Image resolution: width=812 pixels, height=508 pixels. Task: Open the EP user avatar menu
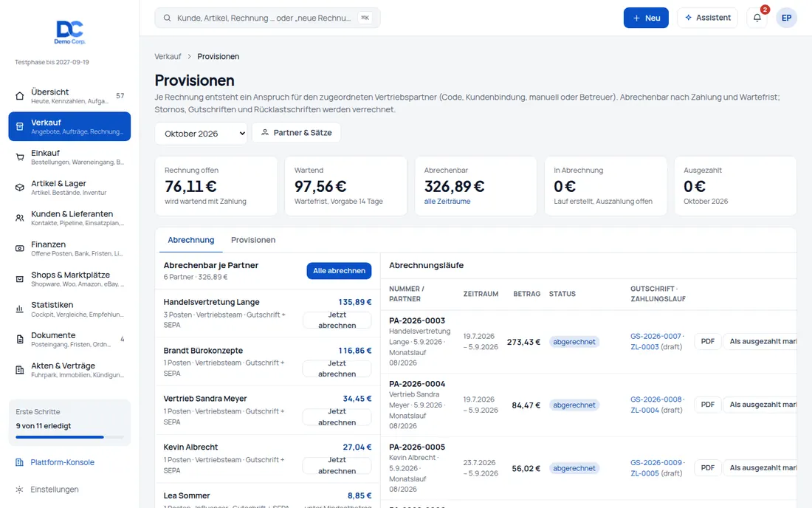coord(786,18)
